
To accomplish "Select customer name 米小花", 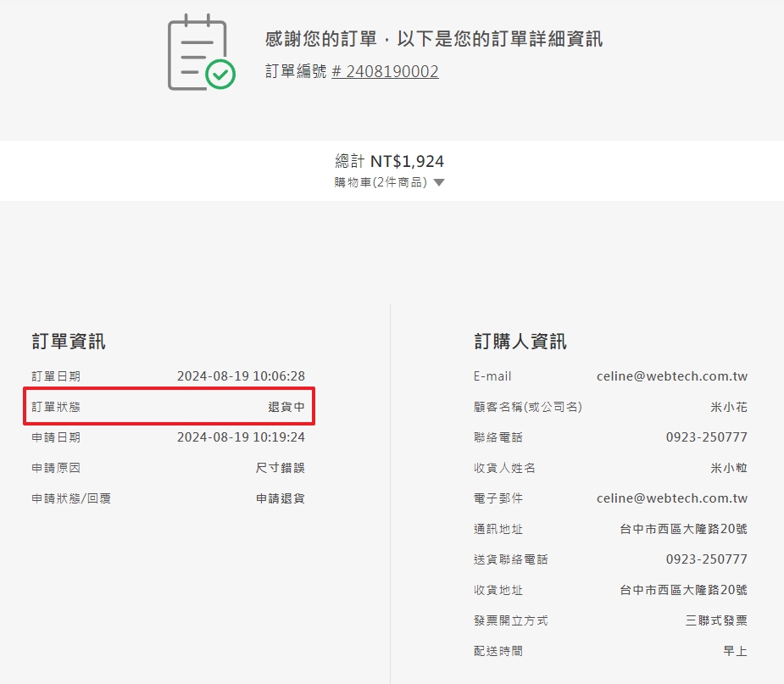I will click(x=729, y=407).
